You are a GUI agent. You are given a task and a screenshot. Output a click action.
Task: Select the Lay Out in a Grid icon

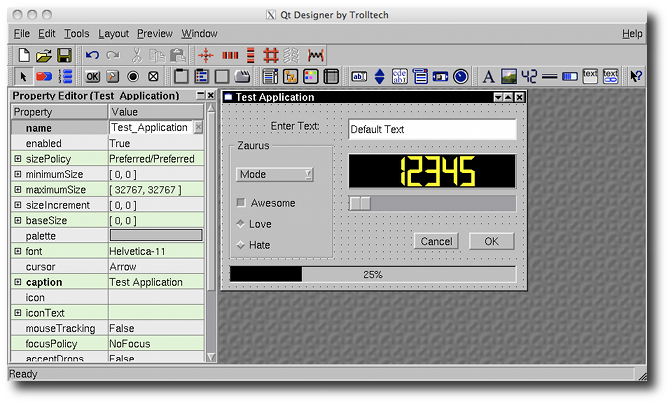[270, 55]
